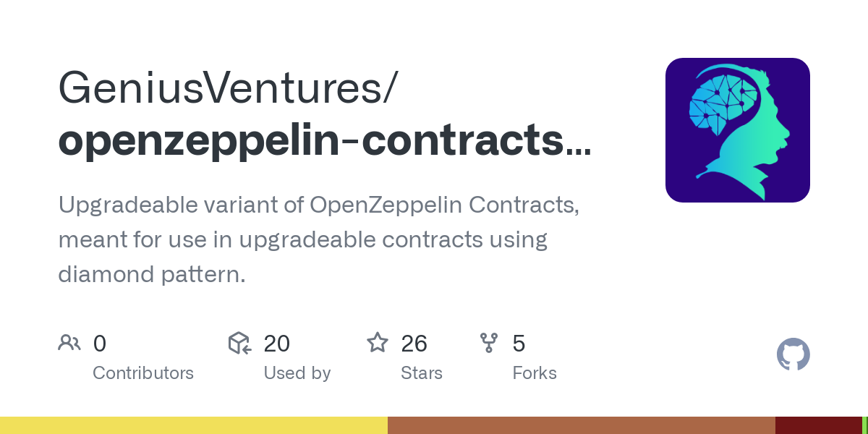Click the GitHub octocat logo

pos(793,354)
